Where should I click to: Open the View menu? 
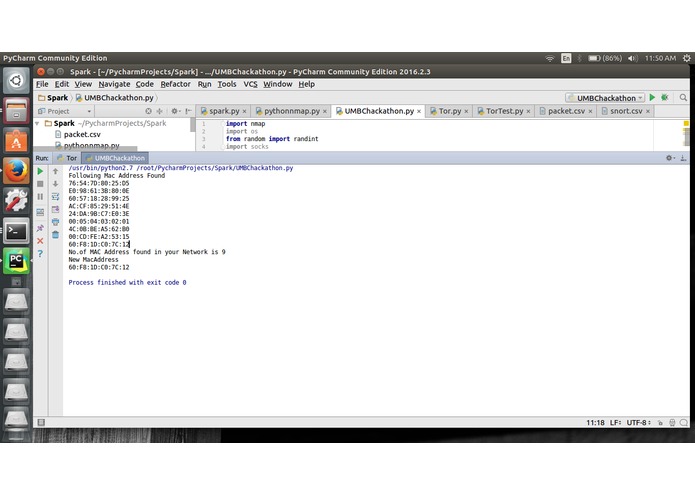83,84
